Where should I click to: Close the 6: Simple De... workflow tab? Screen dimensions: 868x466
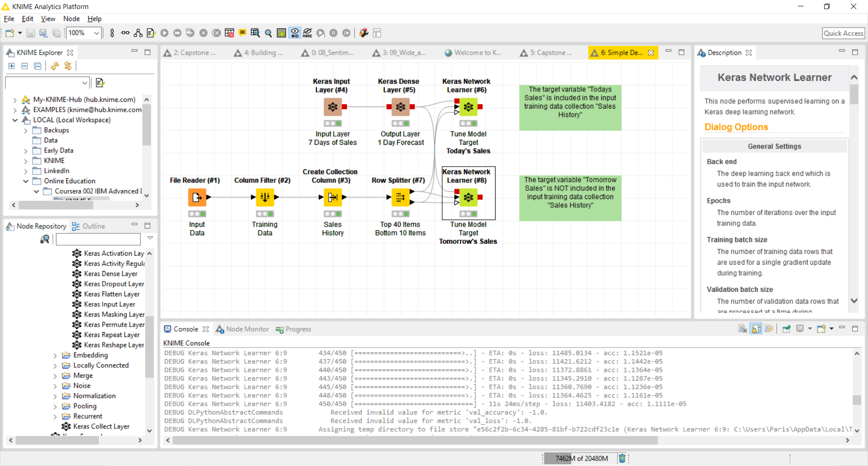[x=651, y=52]
